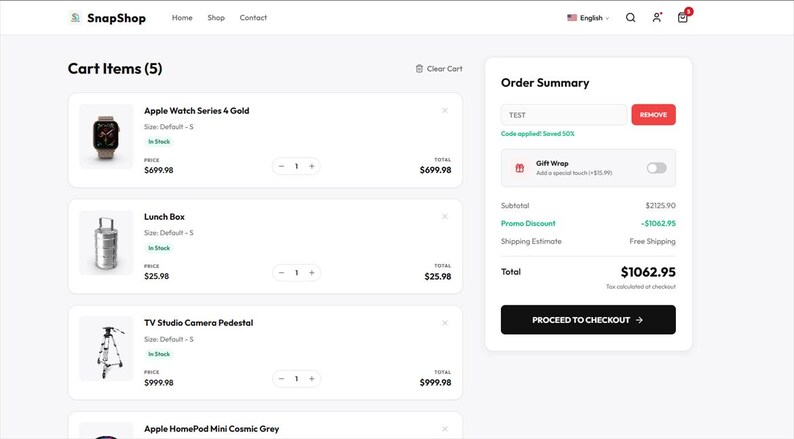Open the search magnifier icon
794x439 pixels.
click(x=630, y=18)
